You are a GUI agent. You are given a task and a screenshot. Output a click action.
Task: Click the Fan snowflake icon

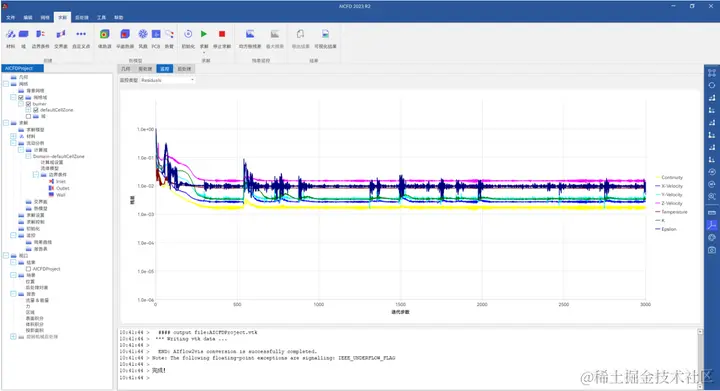[x=143, y=34]
